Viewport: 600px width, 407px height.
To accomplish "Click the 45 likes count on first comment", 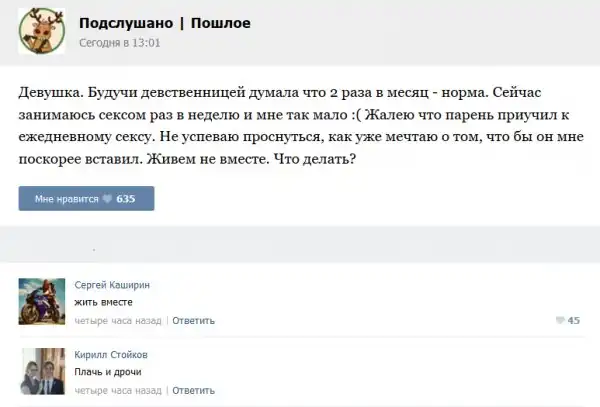I will (x=574, y=321).
